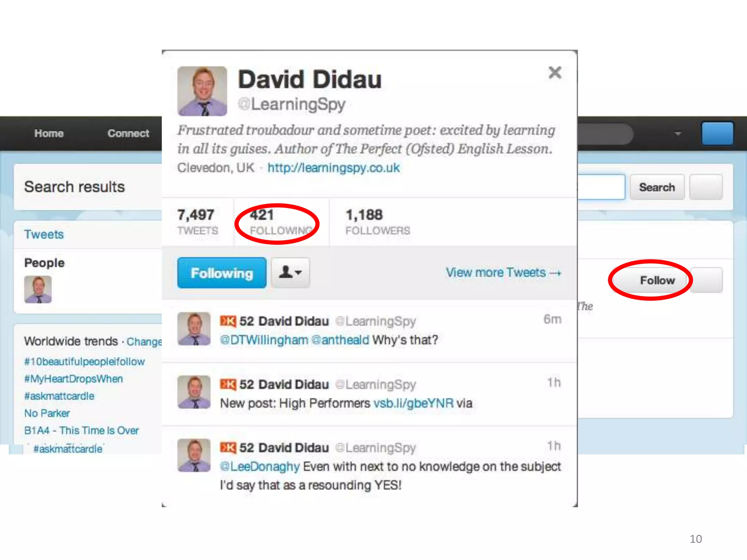Toggle the blue Following button

(222, 273)
